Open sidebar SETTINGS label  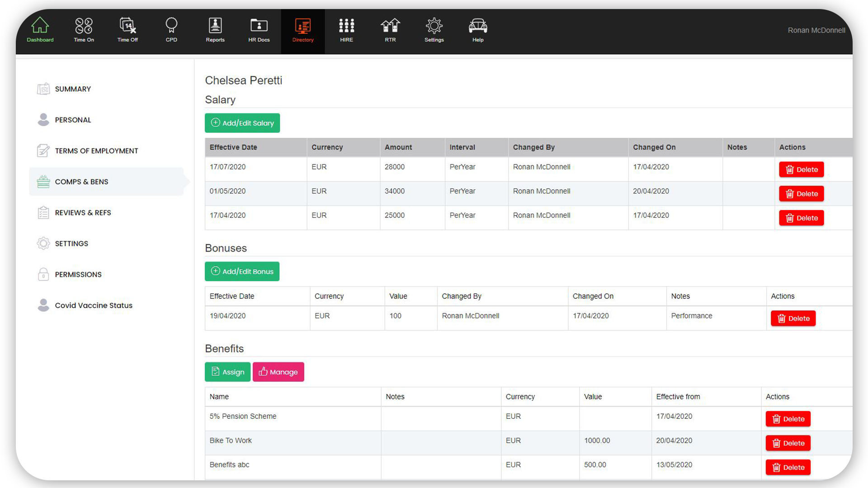click(x=71, y=244)
